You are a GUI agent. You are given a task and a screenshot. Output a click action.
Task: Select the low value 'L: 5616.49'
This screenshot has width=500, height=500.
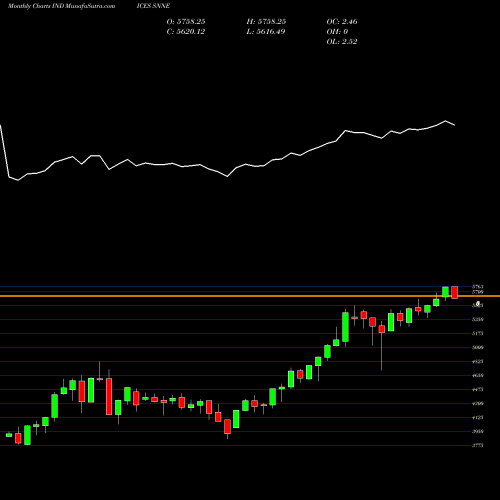266,31
